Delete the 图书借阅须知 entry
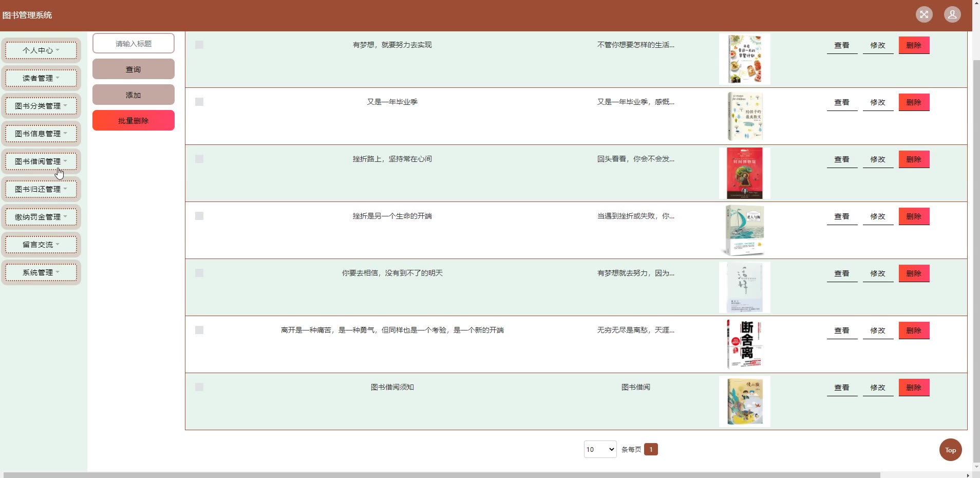 (914, 388)
